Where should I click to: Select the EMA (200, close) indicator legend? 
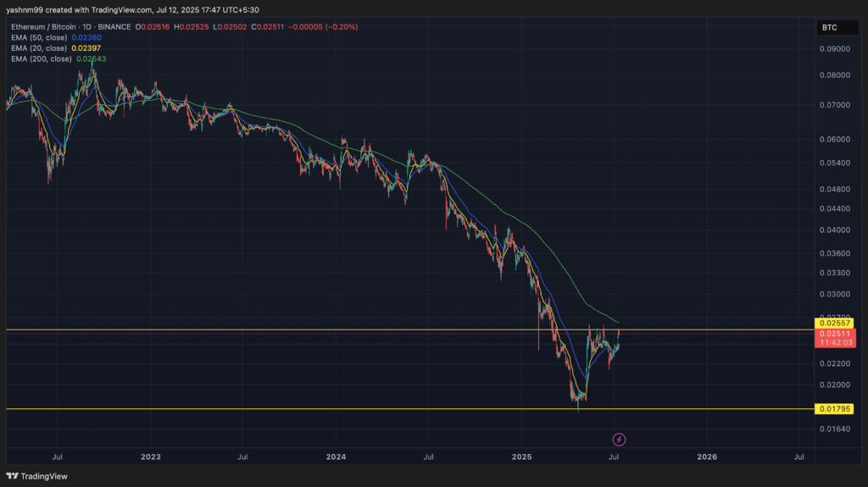point(42,58)
